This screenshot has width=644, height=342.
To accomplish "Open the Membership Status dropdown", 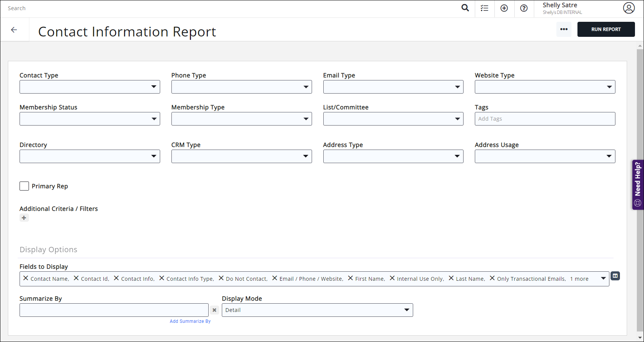I will click(89, 119).
